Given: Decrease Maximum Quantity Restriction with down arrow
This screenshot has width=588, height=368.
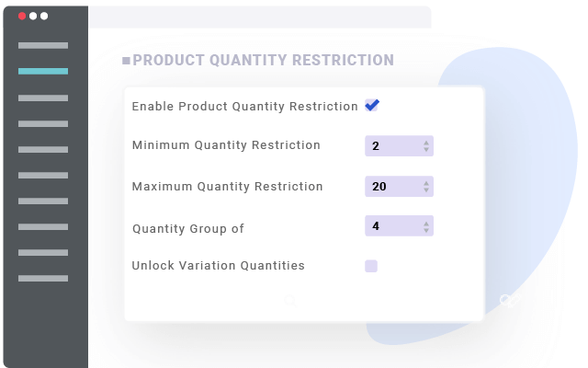Looking at the screenshot, I should pyautogui.click(x=426, y=190).
